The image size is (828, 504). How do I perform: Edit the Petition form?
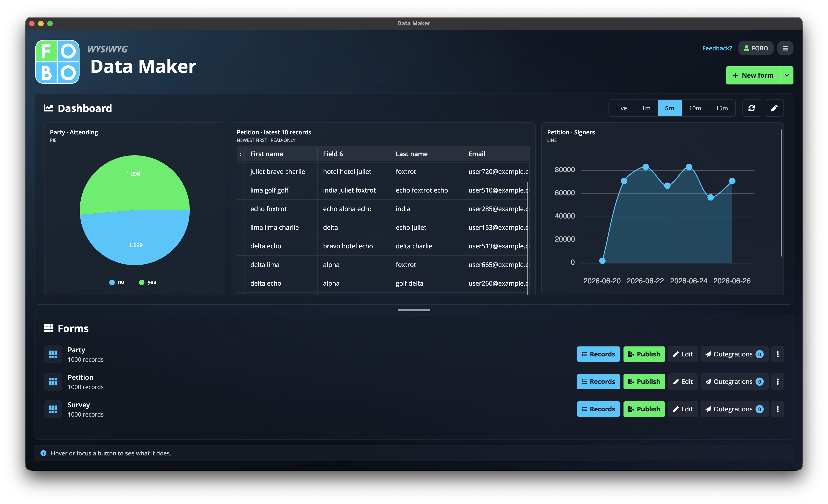(x=683, y=382)
